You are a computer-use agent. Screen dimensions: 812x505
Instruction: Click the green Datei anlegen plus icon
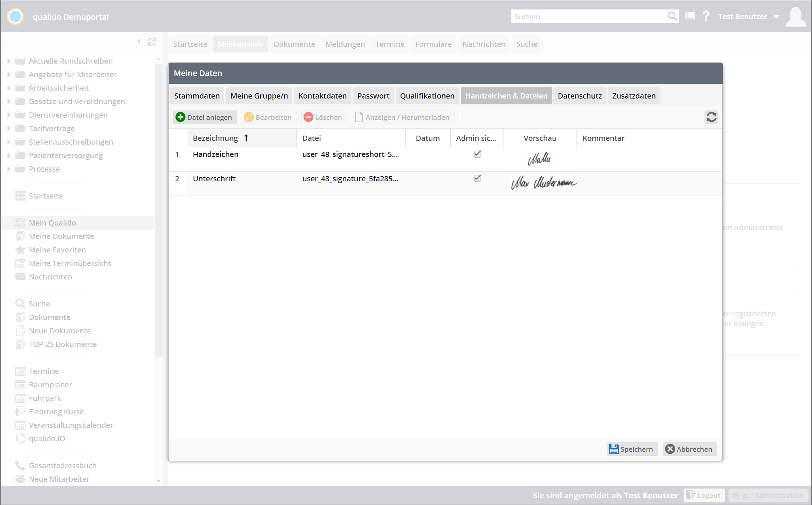click(180, 117)
